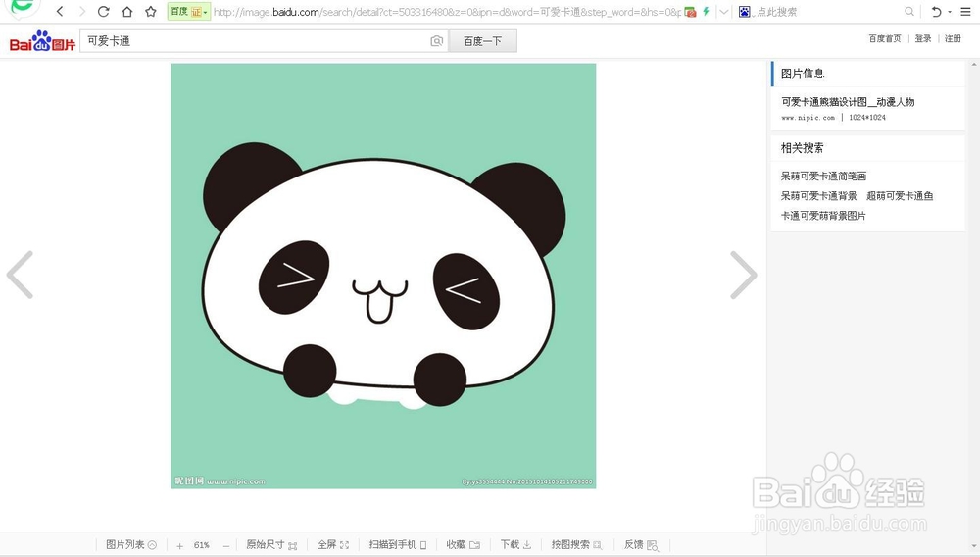
Task: Click the 1024*1024 image size text
Action: (867, 118)
